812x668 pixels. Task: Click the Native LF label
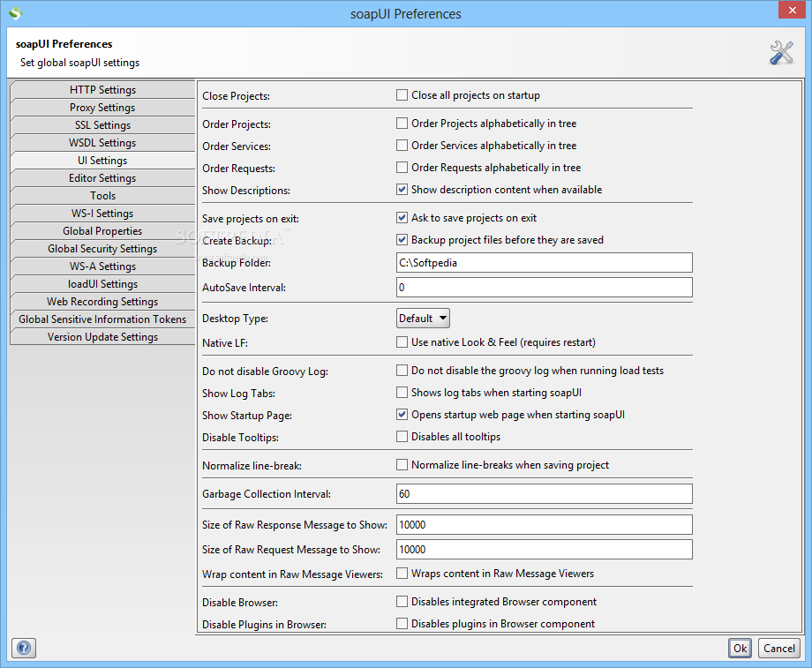(225, 342)
